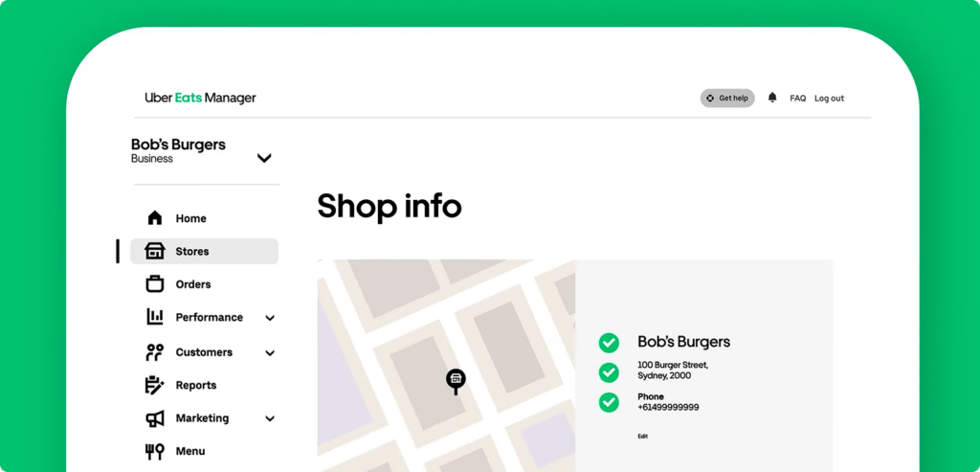Click the Get help button
Screen dimensions: 980x472
727,99
